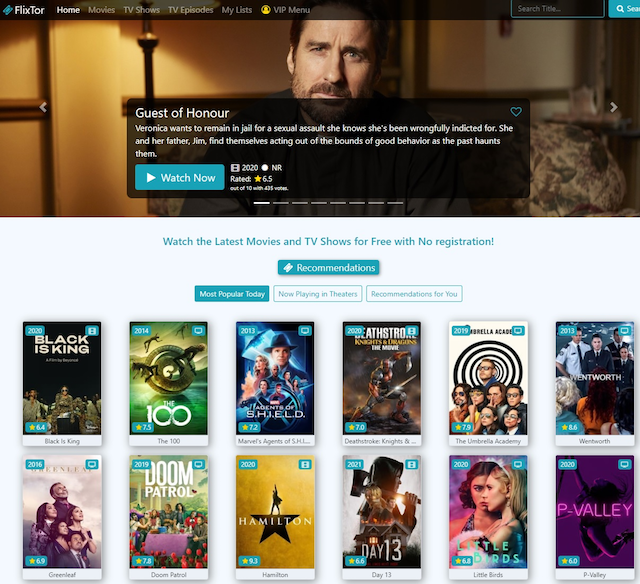This screenshot has height=584, width=640.
Task: Click TV icon on Wentworth poster
Action: 624,331
